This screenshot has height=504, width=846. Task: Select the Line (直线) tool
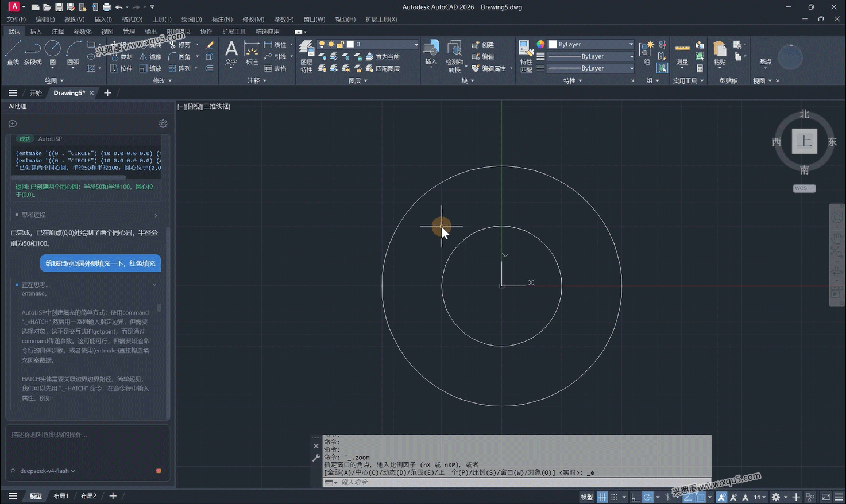pyautogui.click(x=13, y=52)
